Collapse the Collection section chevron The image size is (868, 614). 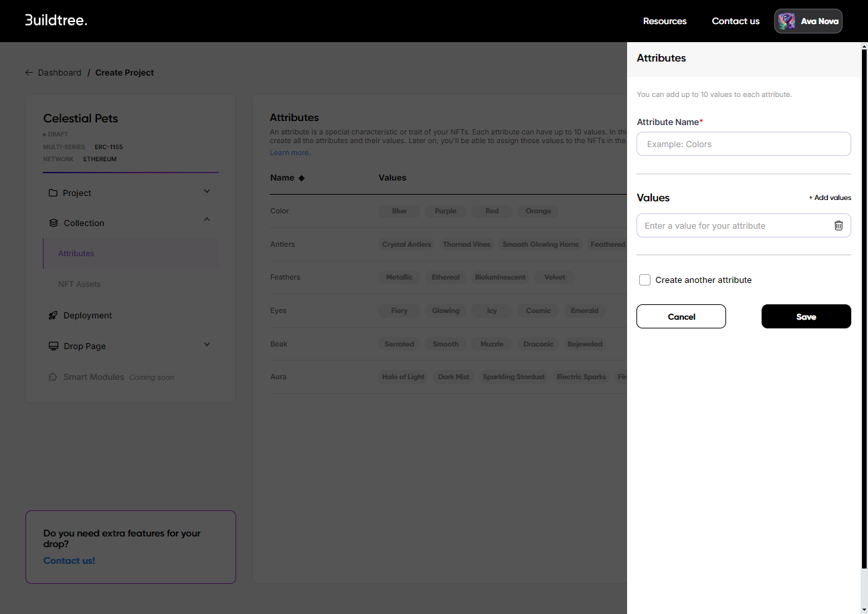(207, 220)
